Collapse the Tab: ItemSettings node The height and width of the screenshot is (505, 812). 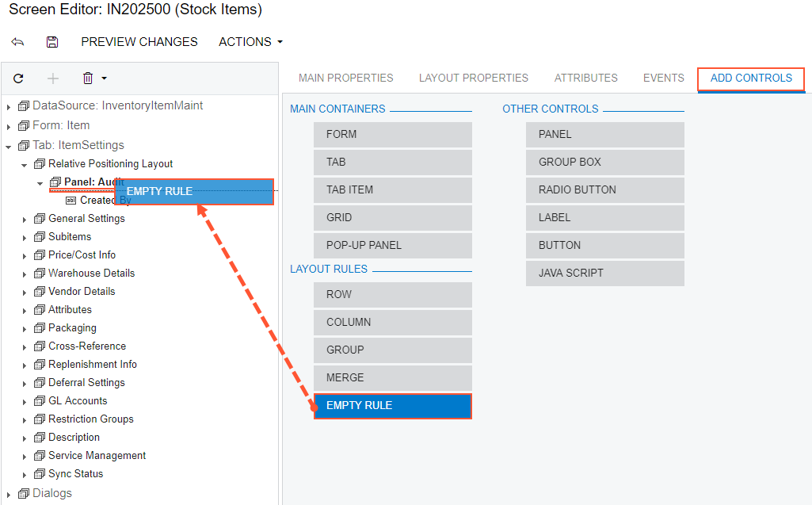click(9, 146)
